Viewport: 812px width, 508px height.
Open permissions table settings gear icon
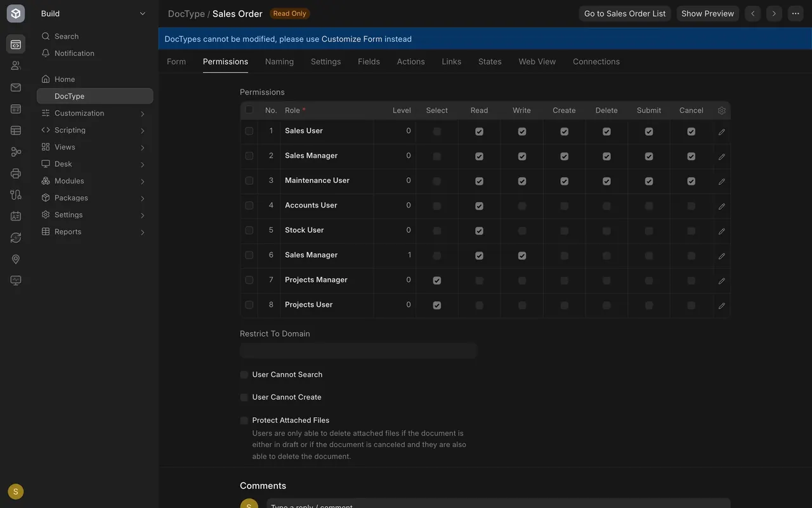(x=721, y=110)
